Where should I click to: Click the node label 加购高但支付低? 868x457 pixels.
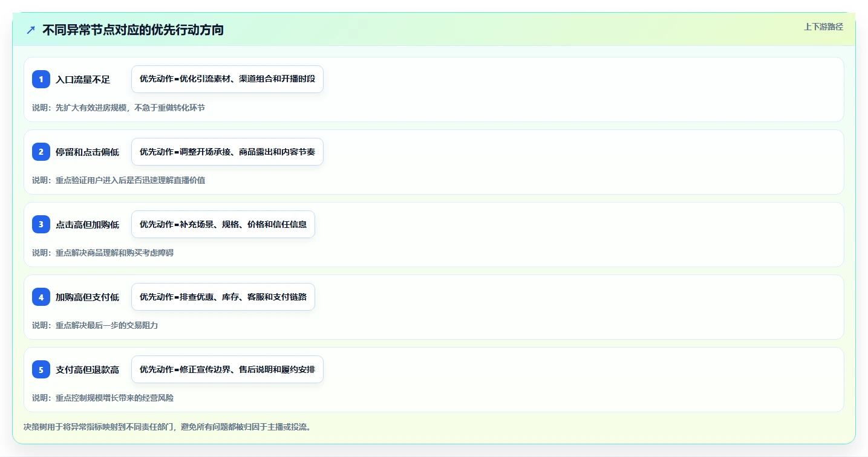coord(87,297)
